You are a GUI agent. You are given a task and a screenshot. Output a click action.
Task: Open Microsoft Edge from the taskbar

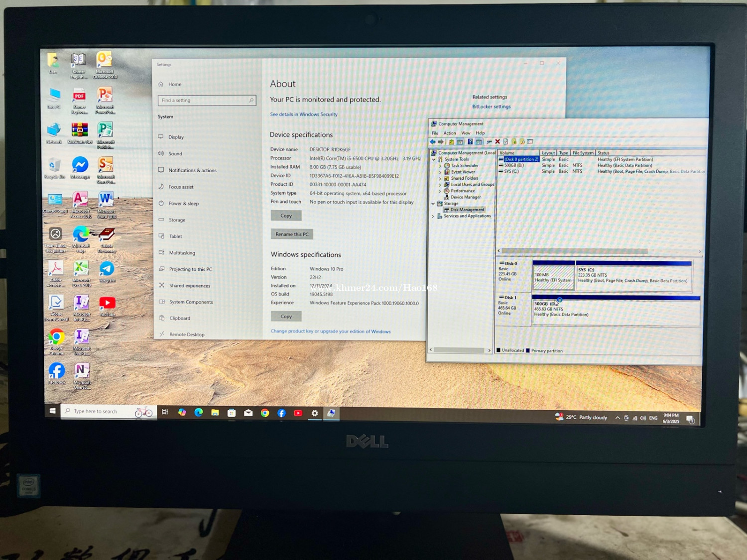pos(198,412)
